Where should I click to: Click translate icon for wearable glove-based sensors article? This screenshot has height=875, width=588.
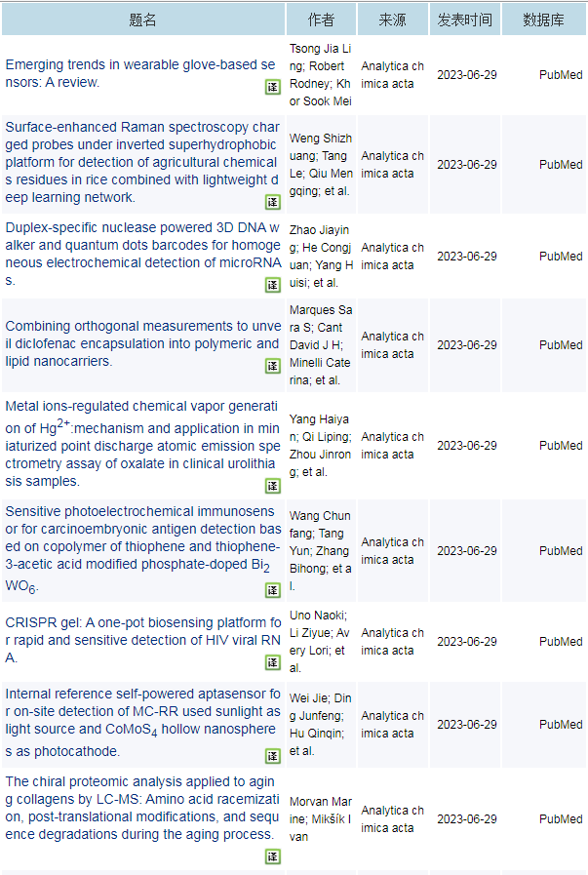coord(273,87)
